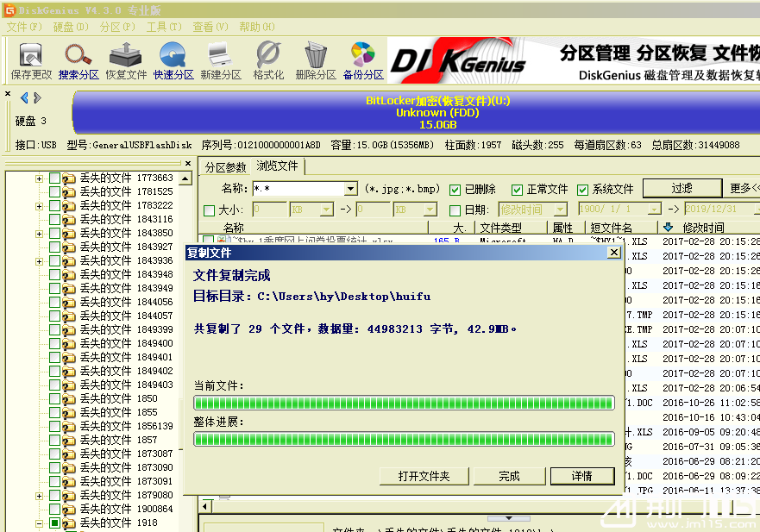Screen dimensions: 760x532
Task: Click the 整体进展 progress bar
Action: point(404,439)
